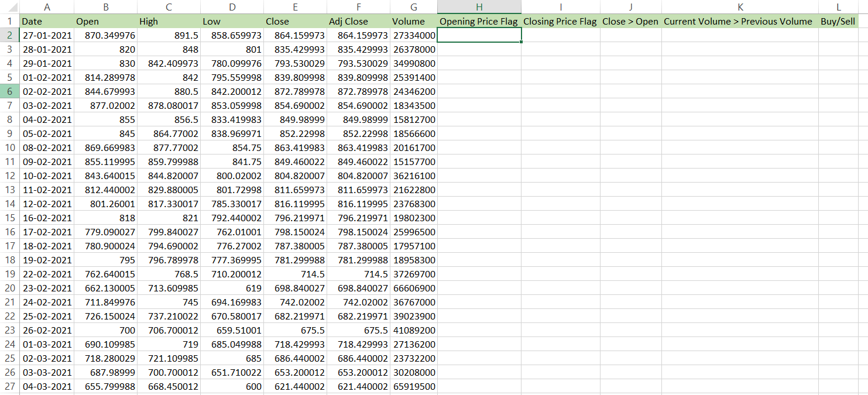Click the date cell 04-03-2021

click(x=47, y=386)
